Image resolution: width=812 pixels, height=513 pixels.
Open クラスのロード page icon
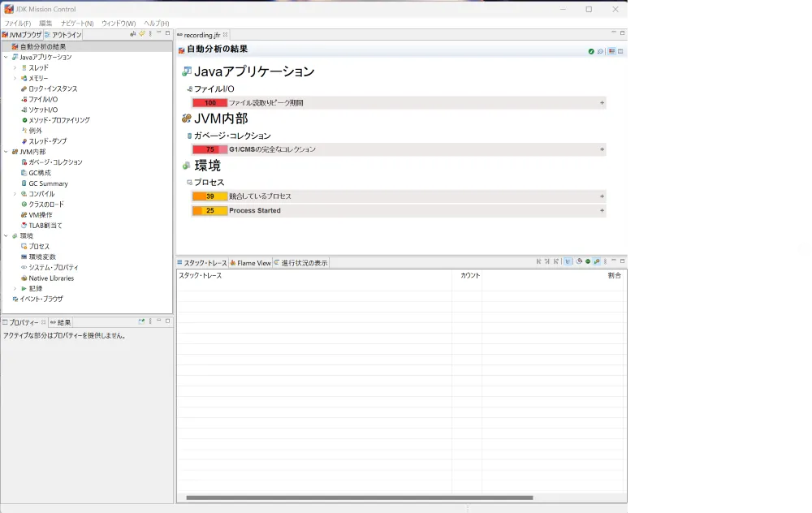click(x=24, y=205)
